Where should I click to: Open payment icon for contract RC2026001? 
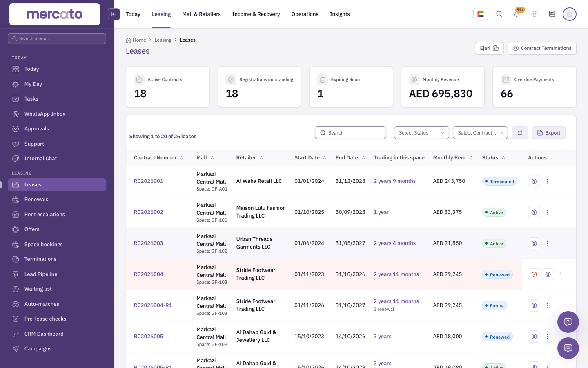click(x=534, y=181)
